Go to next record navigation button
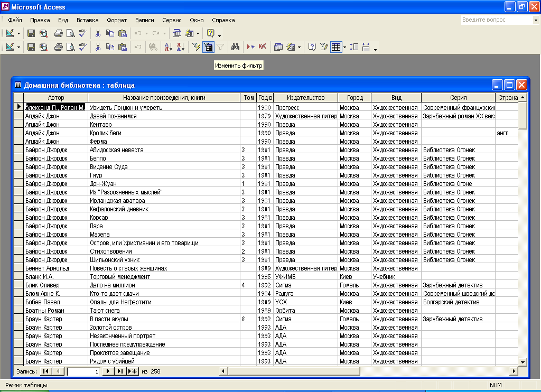This screenshot has height=392, width=541. pos(108,371)
